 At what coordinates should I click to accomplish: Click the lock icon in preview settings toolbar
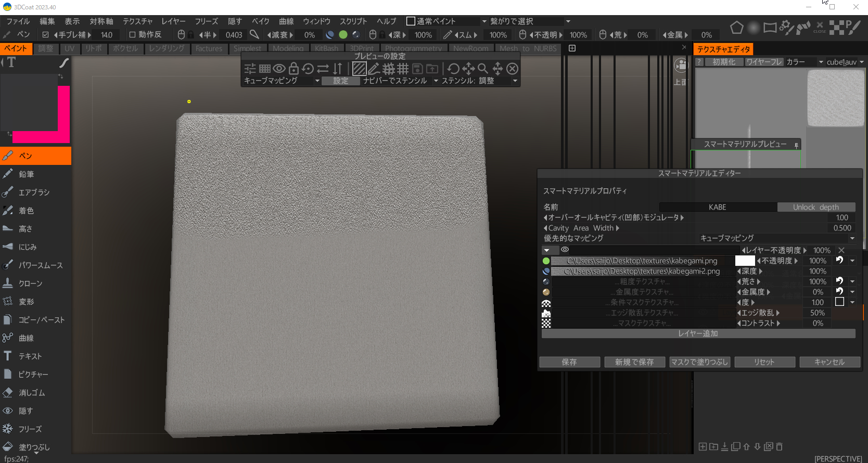[x=293, y=69]
